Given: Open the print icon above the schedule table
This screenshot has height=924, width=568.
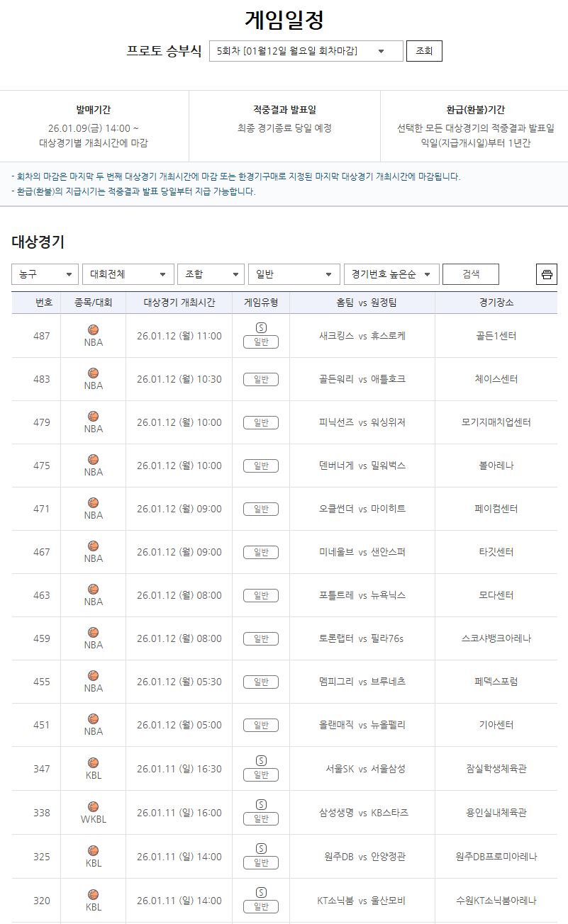Looking at the screenshot, I should (546, 274).
